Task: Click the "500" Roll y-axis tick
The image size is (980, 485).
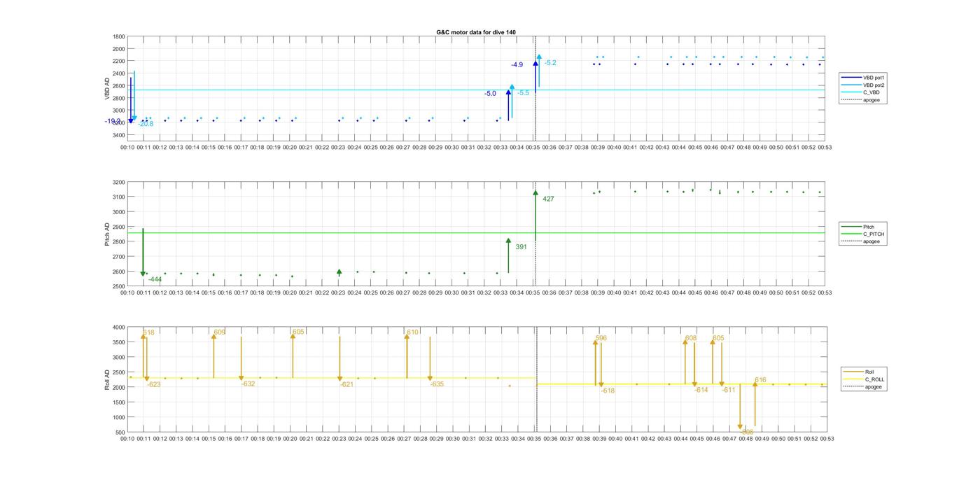Action: coord(120,433)
